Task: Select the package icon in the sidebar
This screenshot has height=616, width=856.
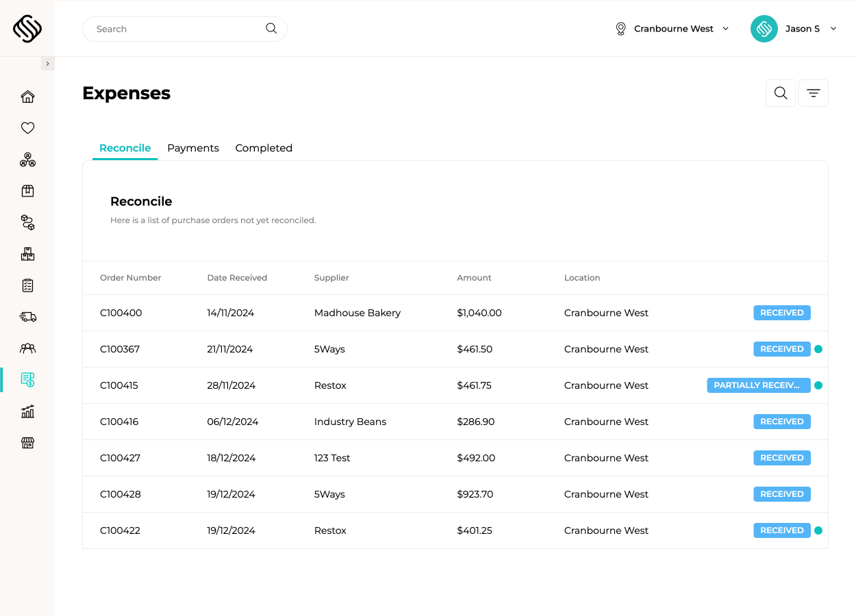Action: tap(27, 191)
